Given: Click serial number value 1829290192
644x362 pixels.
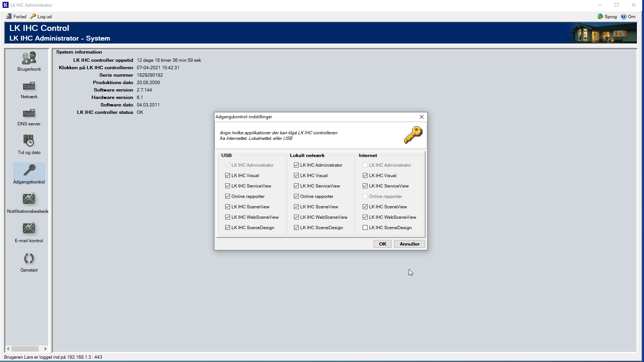Looking at the screenshot, I should [150, 75].
